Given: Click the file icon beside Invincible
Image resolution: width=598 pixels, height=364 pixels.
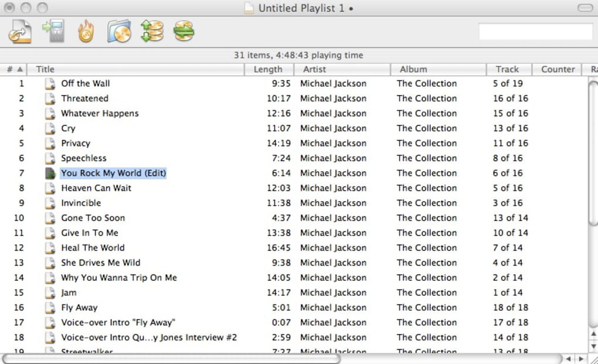Looking at the screenshot, I should point(50,203).
